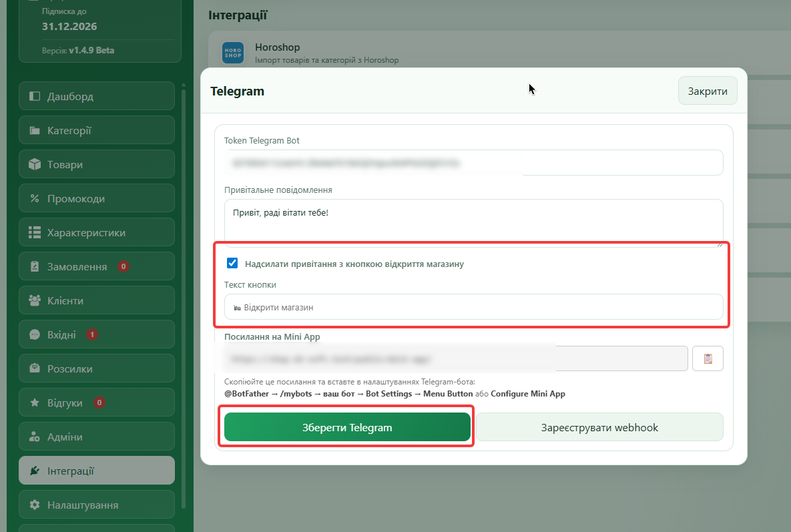Close dialog with Закрити button

pyautogui.click(x=708, y=91)
